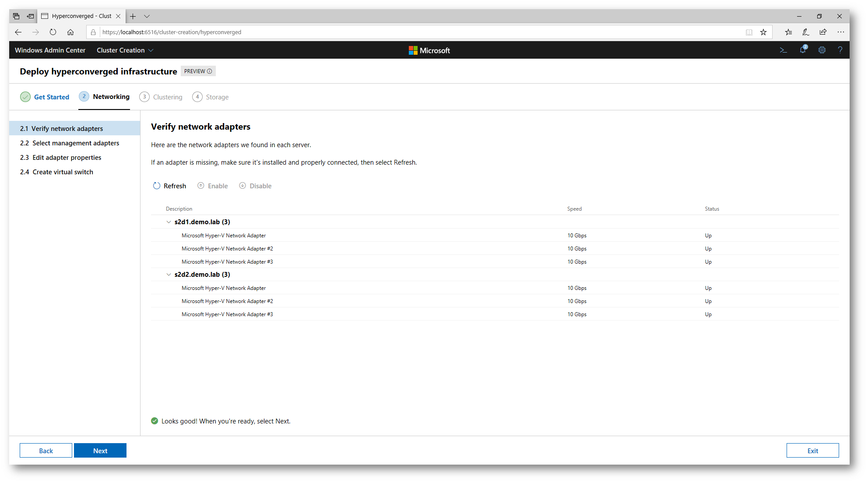Open settings gear icon in header
The height and width of the screenshot is (483, 868).
click(x=822, y=50)
